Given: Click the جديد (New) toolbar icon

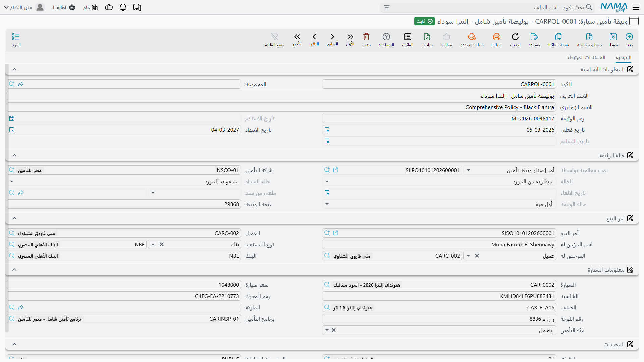Looking at the screenshot, I should (x=629, y=37).
